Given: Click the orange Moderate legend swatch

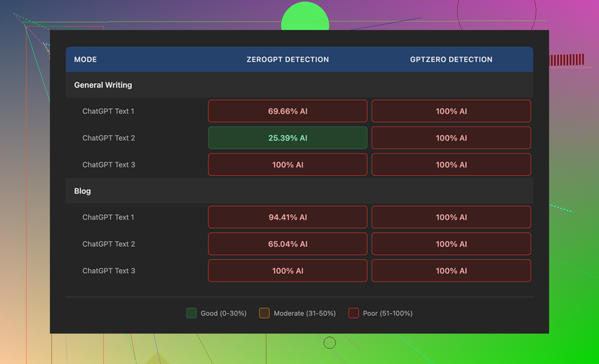Looking at the screenshot, I should click(x=264, y=313).
